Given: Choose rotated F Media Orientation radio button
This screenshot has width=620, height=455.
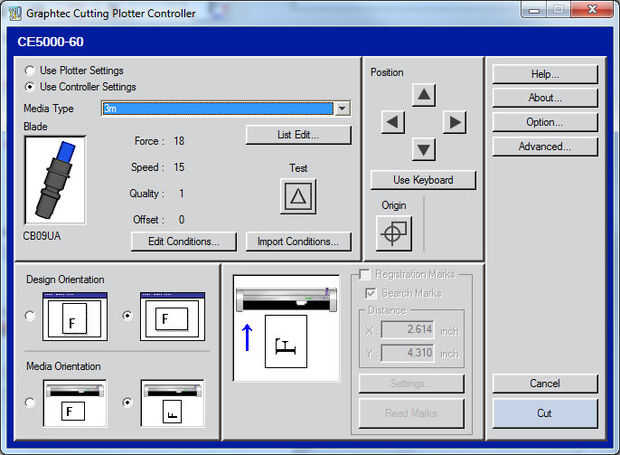Looking at the screenshot, I should pyautogui.click(x=127, y=402).
